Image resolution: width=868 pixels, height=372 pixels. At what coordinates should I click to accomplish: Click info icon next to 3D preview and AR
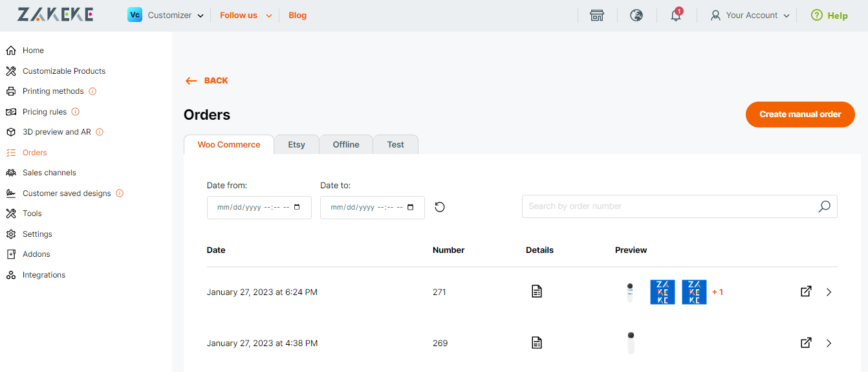(100, 132)
